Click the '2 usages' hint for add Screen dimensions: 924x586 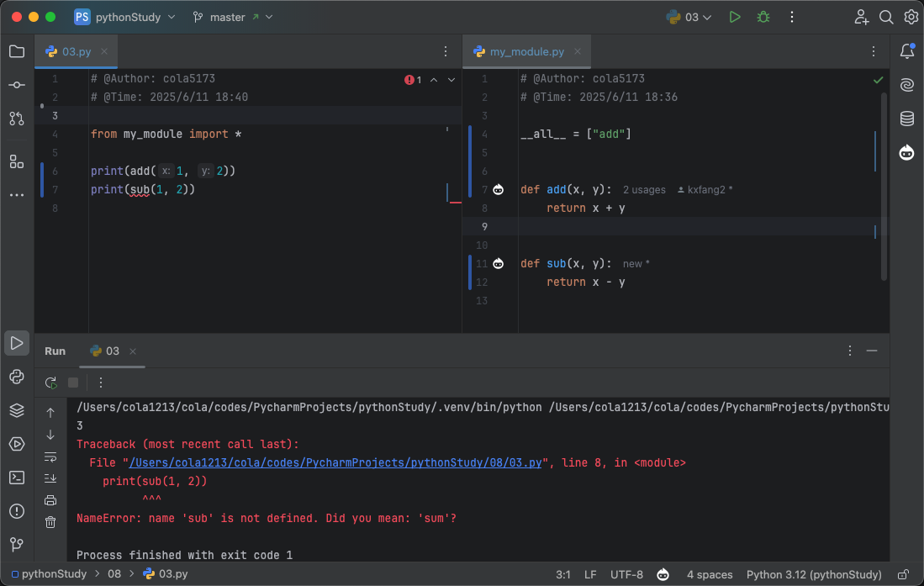[644, 190]
